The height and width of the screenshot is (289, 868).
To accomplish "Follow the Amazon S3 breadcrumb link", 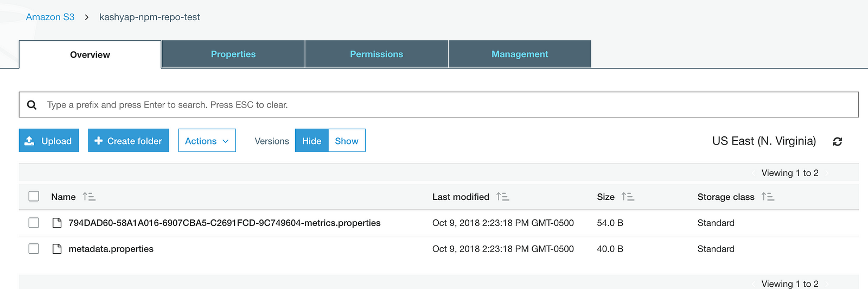I will point(50,17).
